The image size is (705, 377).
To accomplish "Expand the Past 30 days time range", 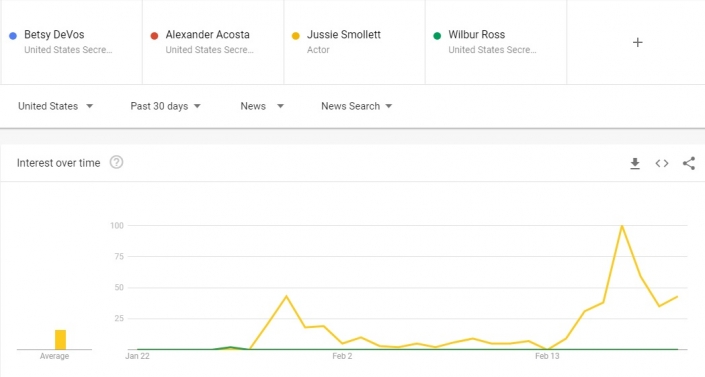I will [x=165, y=106].
